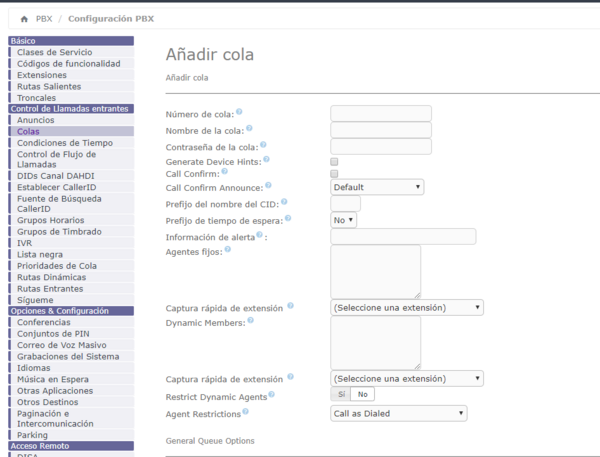The image size is (600, 457).
Task: Go to Rutas Entrantes link
Action: coord(50,288)
